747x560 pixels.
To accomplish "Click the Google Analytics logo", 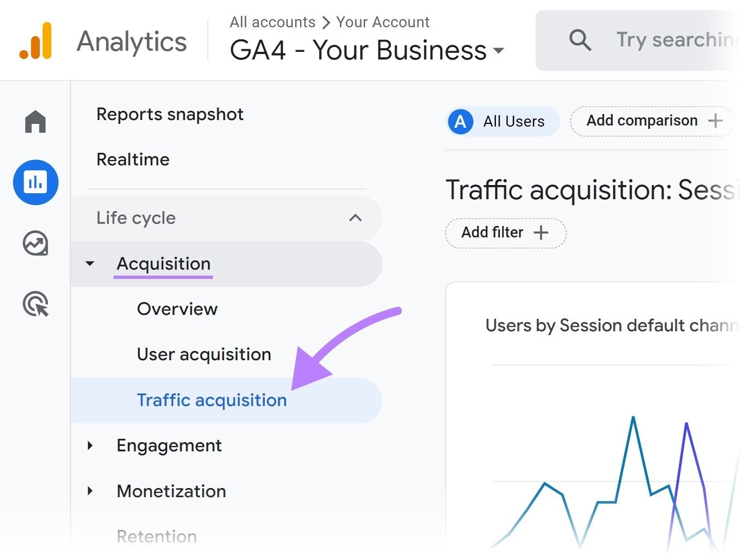I will pyautogui.click(x=35, y=40).
